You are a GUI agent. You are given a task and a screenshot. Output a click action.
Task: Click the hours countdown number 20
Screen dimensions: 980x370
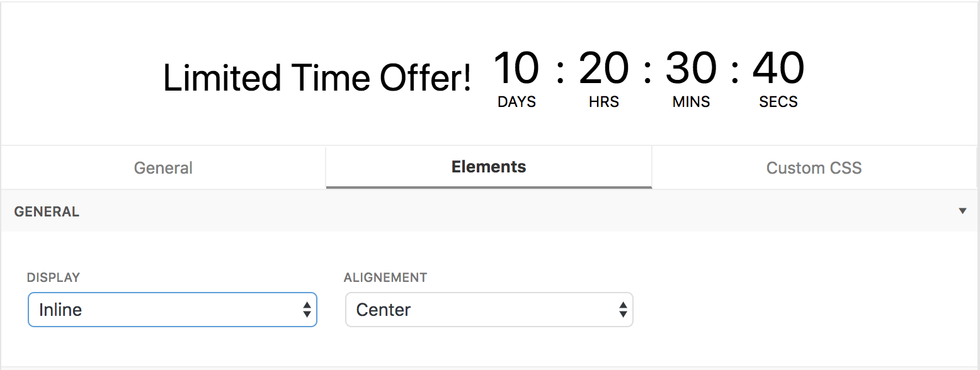[x=603, y=68]
